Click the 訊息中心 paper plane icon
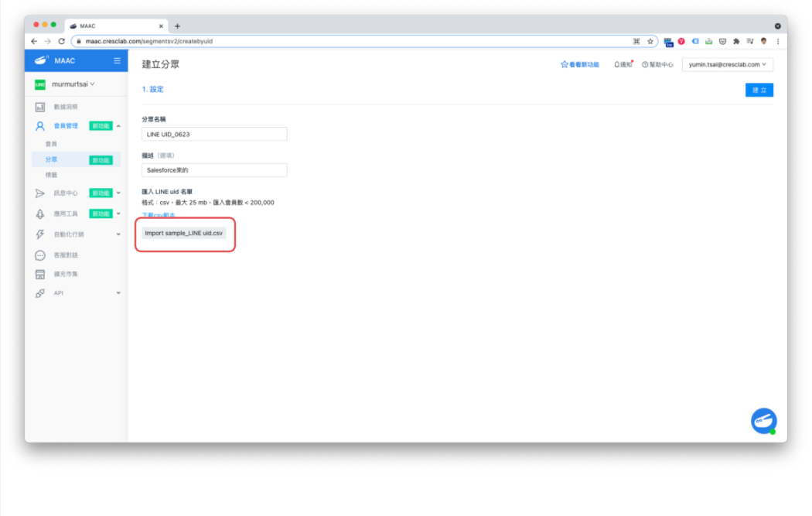 coord(40,193)
